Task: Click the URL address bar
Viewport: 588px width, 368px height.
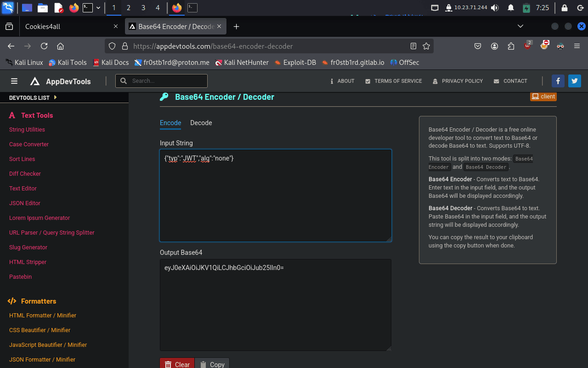Action: click(x=269, y=46)
